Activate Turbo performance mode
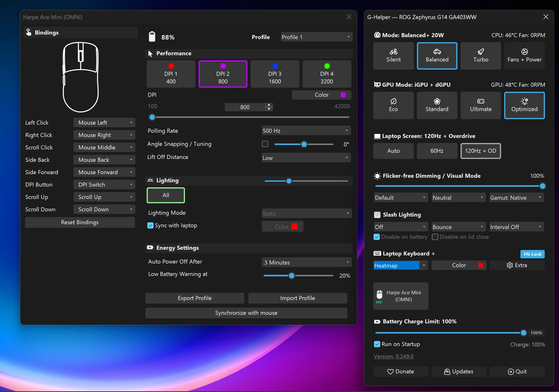Viewport: 559px width, 392px height. (481, 56)
